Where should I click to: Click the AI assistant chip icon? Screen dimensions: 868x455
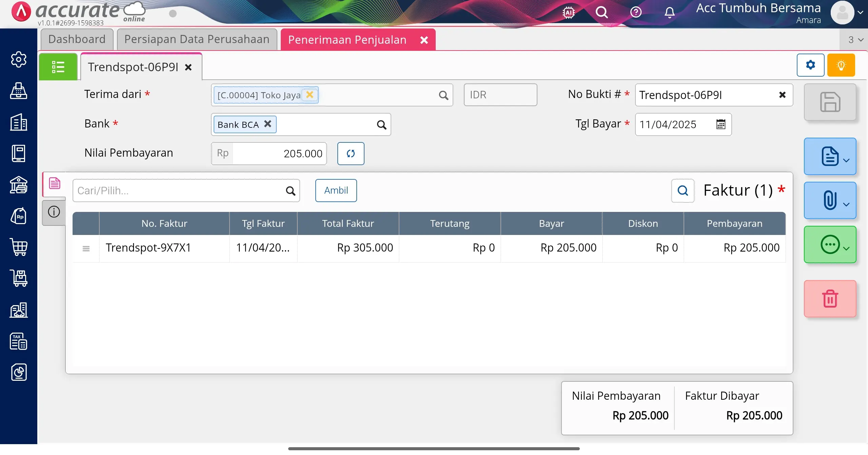point(569,13)
